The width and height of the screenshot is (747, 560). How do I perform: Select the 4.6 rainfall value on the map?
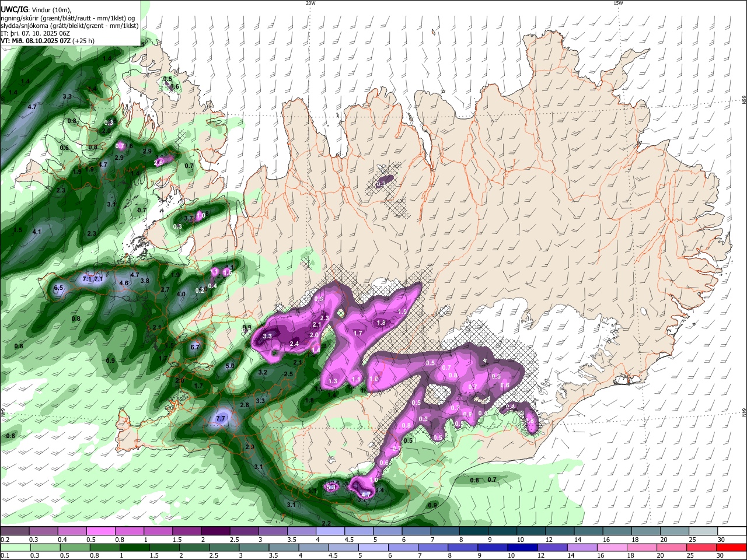point(124,283)
